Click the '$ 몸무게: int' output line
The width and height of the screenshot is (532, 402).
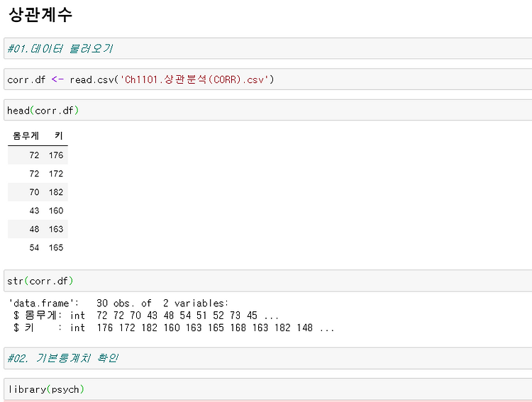coord(146,316)
